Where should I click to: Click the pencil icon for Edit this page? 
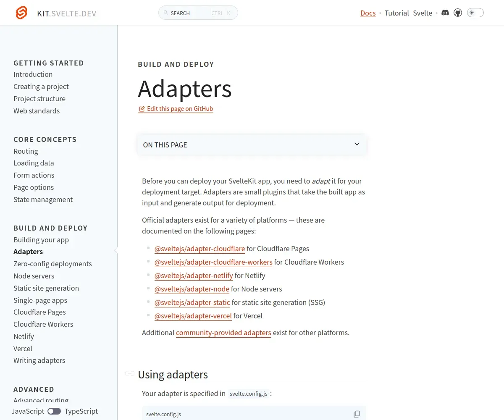coord(142,109)
